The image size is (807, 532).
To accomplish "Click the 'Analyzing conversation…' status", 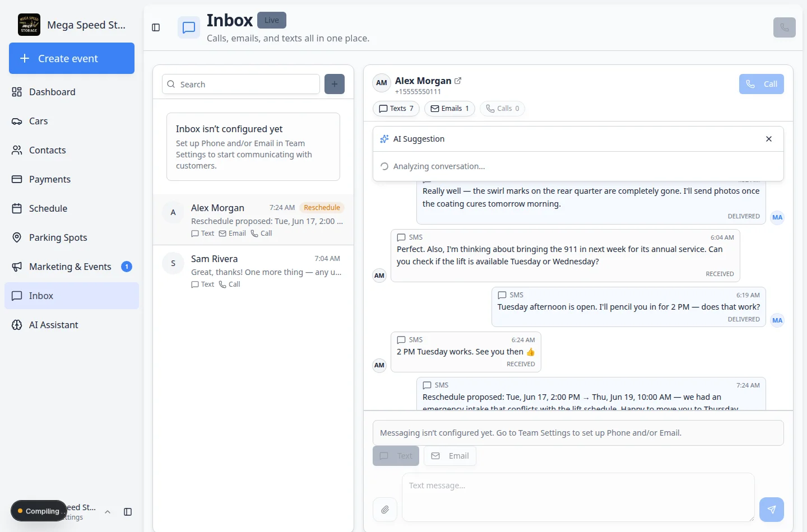I will (x=439, y=166).
